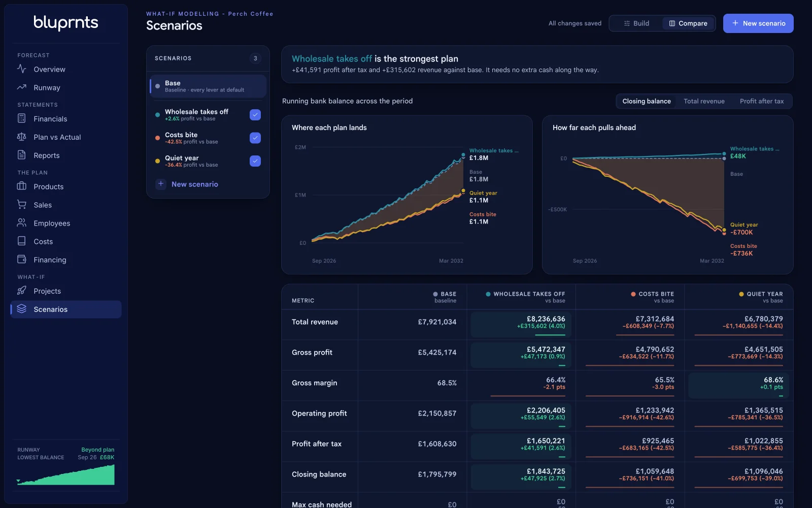The width and height of the screenshot is (812, 508).
Task: Switch to Build mode
Action: click(x=636, y=23)
